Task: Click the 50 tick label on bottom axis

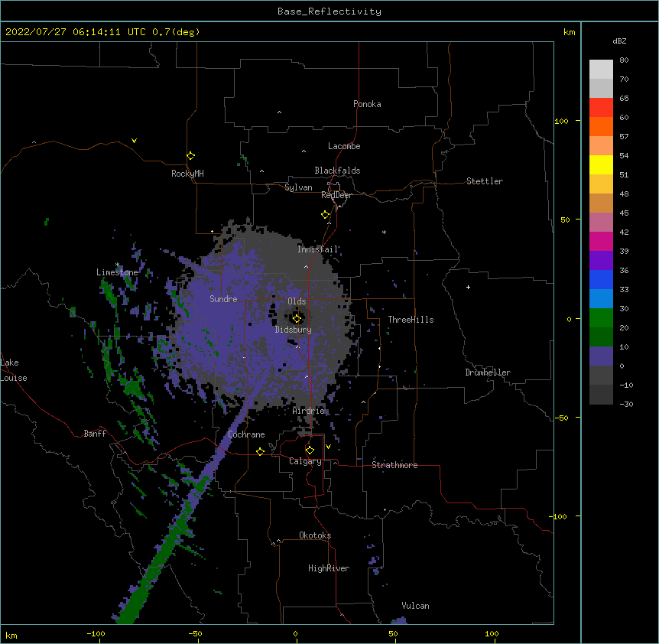Action: [393, 634]
